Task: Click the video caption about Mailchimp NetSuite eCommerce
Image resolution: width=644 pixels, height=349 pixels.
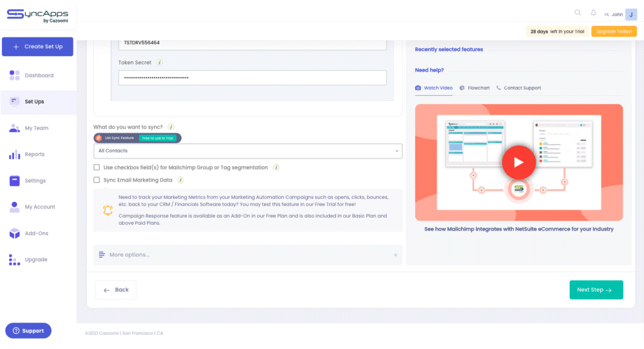Action: coord(518,229)
